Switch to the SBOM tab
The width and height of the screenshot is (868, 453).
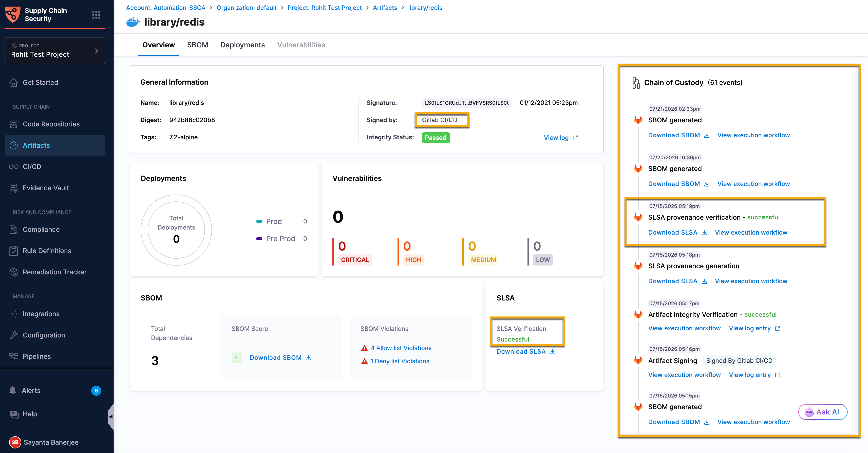tap(197, 45)
